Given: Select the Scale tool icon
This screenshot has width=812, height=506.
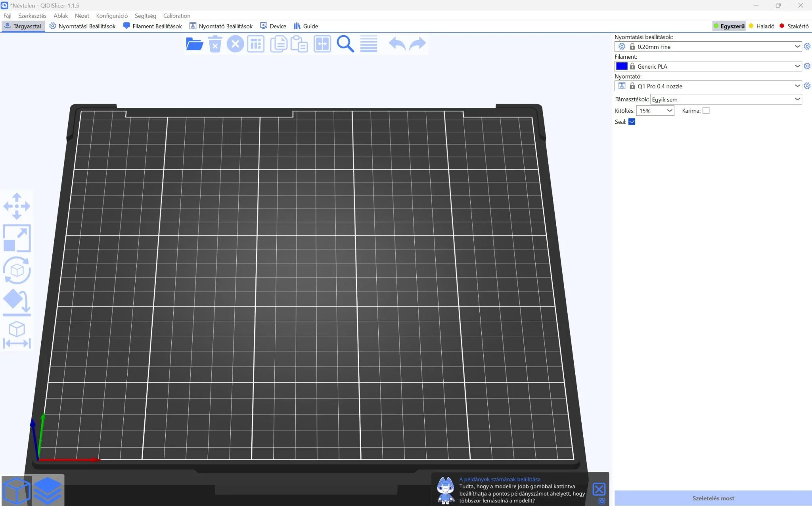Looking at the screenshot, I should 17,238.
